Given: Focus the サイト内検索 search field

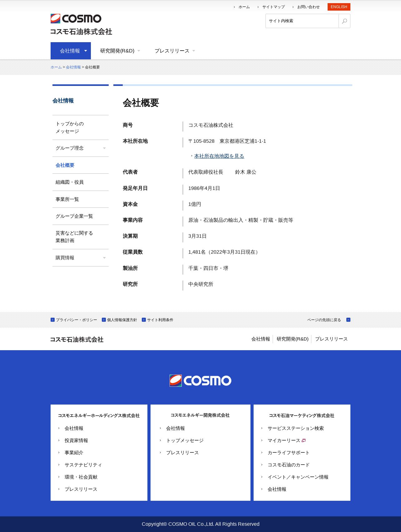Looking at the screenshot, I should pos(302,21).
